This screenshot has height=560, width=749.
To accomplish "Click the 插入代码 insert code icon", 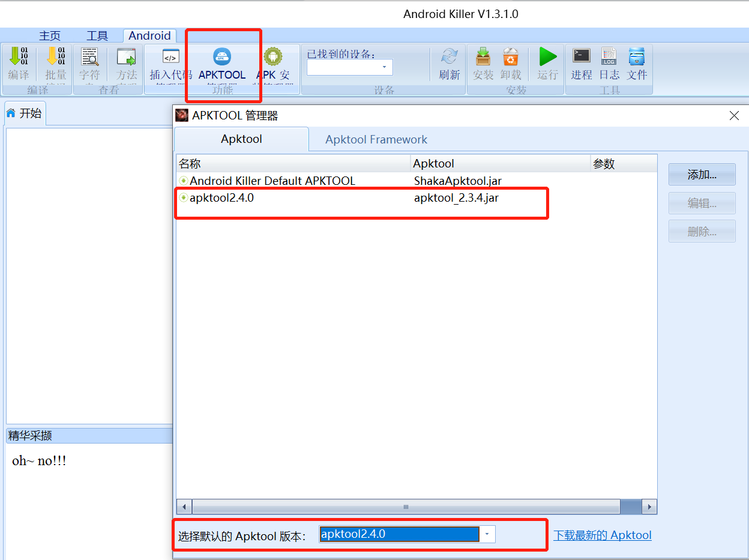I will [x=171, y=57].
